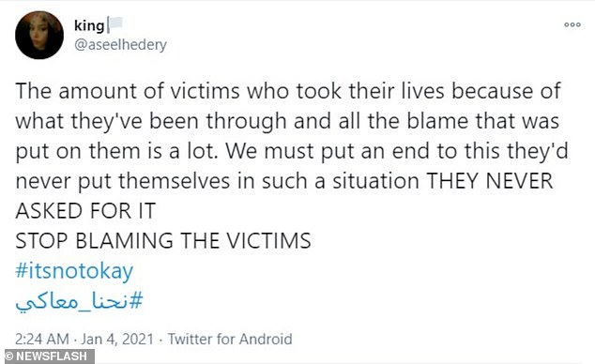Select the copyright symbol in the watermark

pyautogui.click(x=8, y=356)
